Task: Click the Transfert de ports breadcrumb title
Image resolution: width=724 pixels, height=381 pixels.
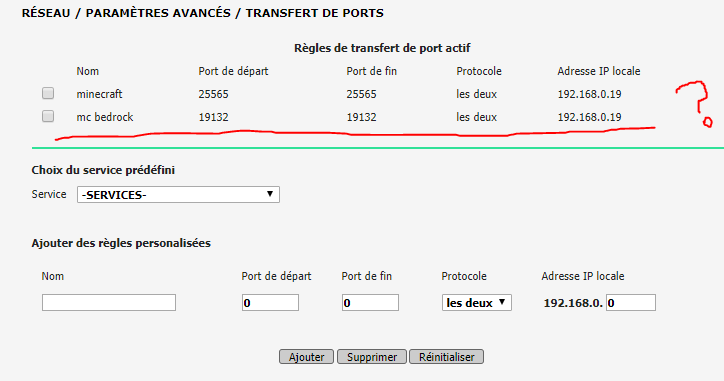Action: click(x=314, y=13)
